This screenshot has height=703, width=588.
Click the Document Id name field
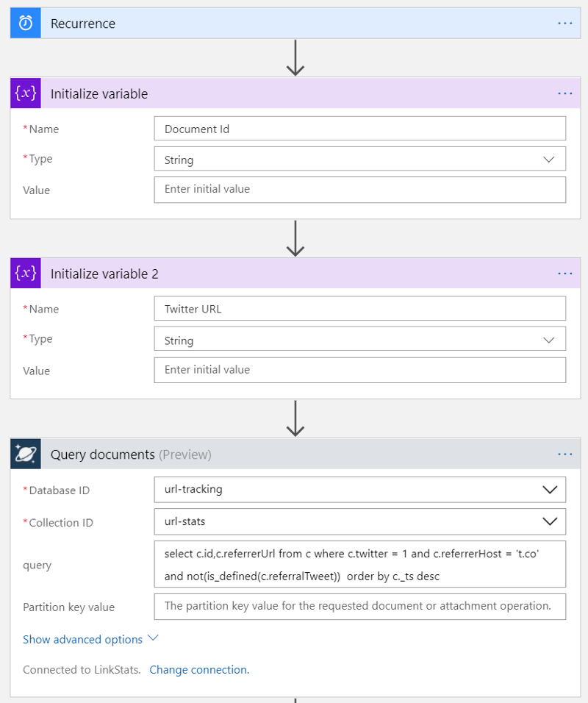pyautogui.click(x=359, y=129)
